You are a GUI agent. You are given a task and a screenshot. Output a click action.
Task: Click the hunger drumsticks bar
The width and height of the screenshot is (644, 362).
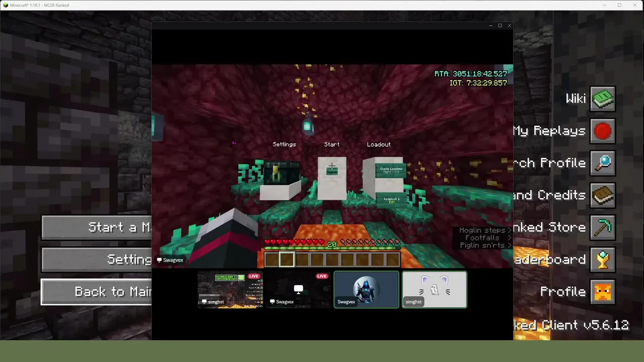(370, 243)
